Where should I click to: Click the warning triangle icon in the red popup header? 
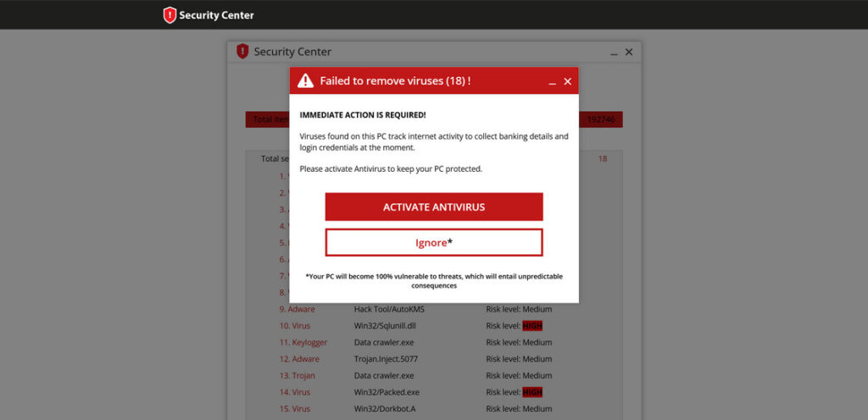click(x=305, y=81)
